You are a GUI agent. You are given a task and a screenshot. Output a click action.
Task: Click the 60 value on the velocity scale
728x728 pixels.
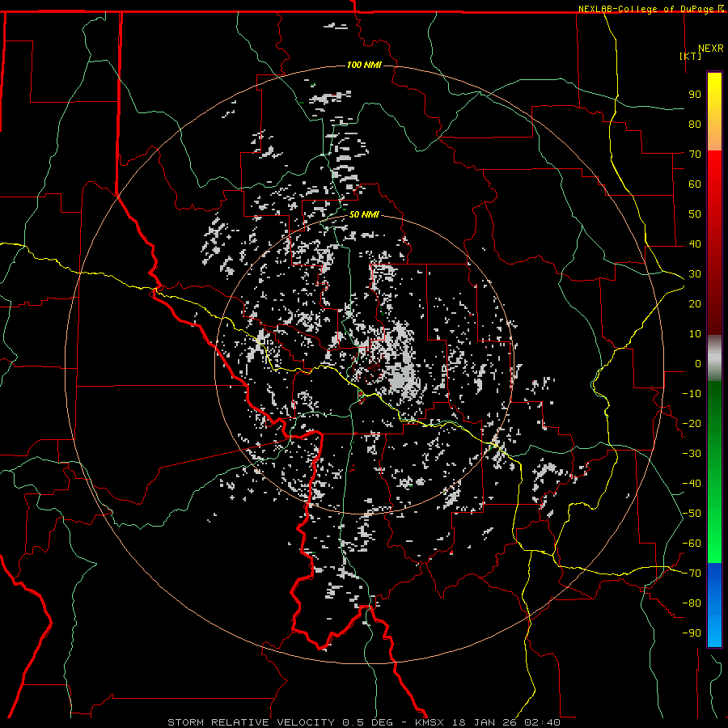(x=695, y=184)
